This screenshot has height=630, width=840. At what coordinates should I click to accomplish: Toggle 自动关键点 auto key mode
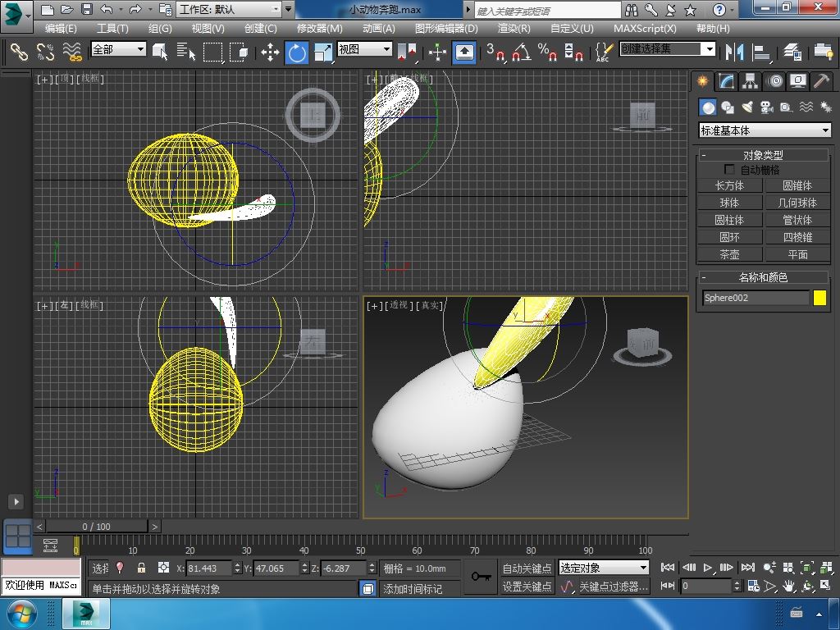coord(527,568)
